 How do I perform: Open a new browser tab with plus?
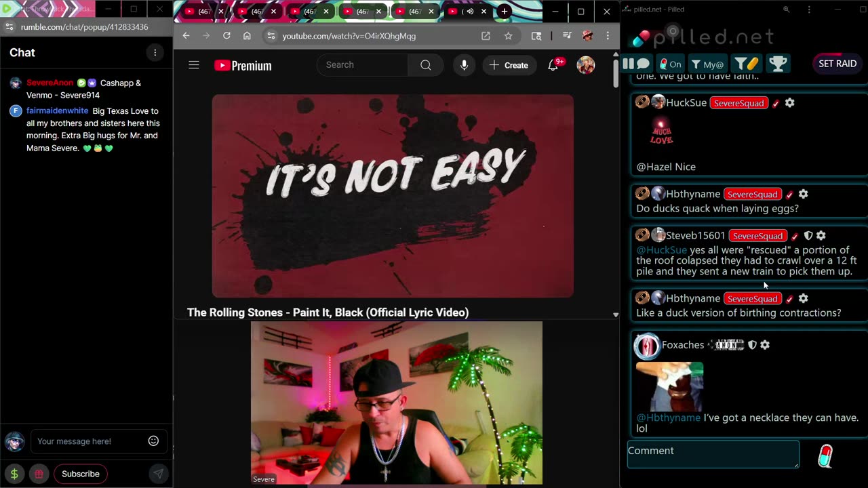click(x=504, y=12)
